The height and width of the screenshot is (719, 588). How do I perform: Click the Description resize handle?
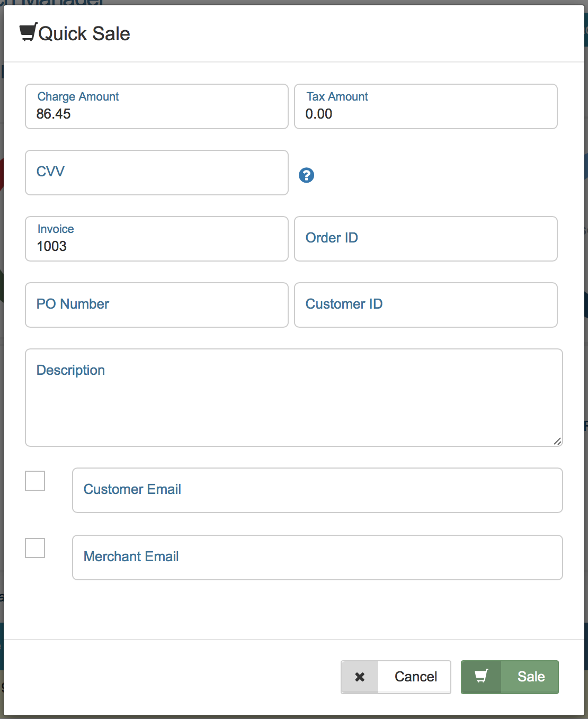click(558, 442)
